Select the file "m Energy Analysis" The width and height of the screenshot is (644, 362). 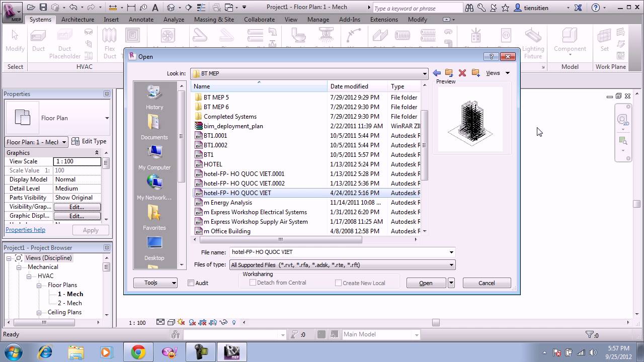(x=227, y=203)
